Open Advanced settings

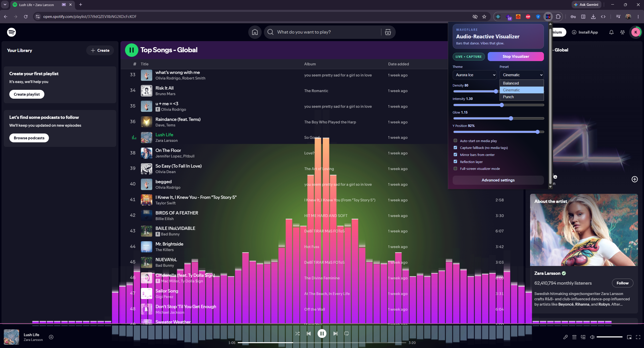(x=498, y=180)
